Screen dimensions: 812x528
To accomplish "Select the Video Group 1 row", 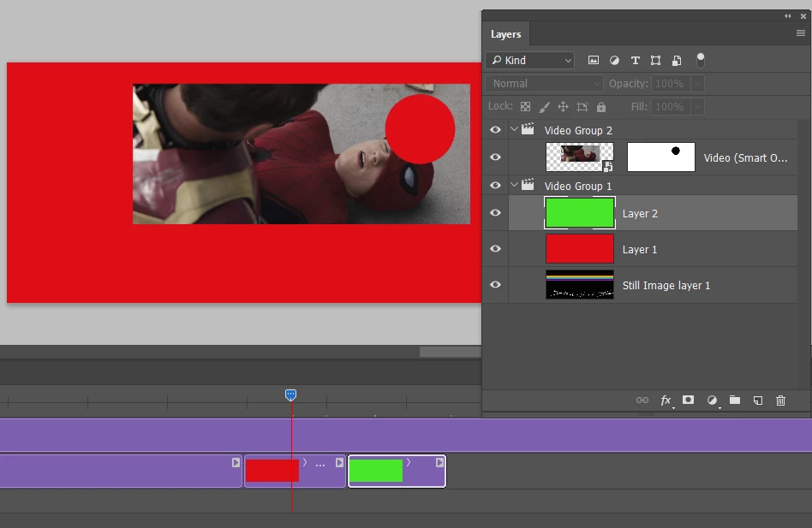I will 640,185.
